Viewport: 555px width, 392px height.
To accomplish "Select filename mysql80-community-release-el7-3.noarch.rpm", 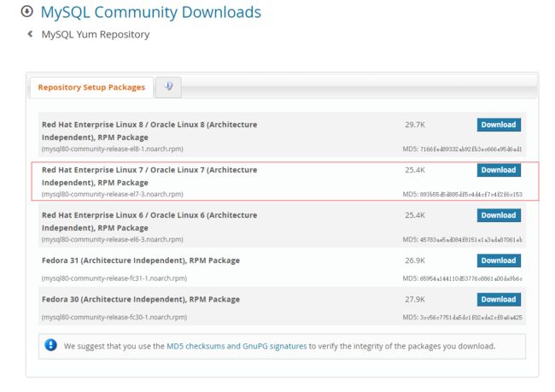I will pos(113,195).
